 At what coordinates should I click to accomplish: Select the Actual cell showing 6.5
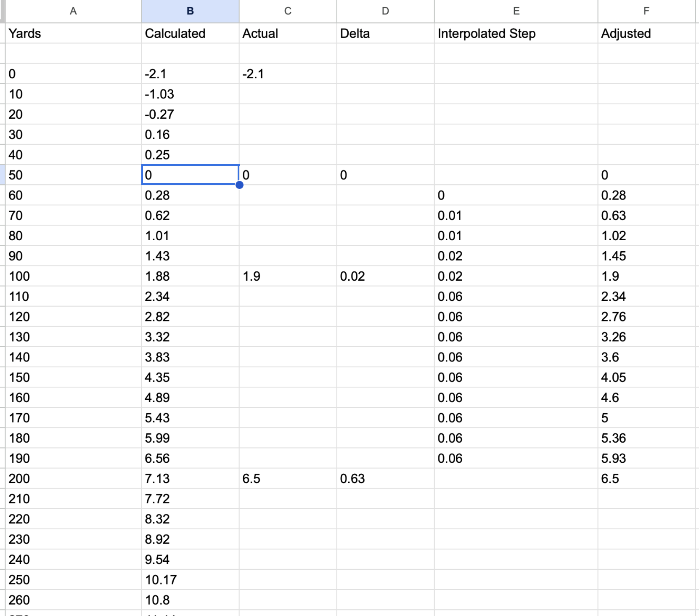[x=288, y=478]
